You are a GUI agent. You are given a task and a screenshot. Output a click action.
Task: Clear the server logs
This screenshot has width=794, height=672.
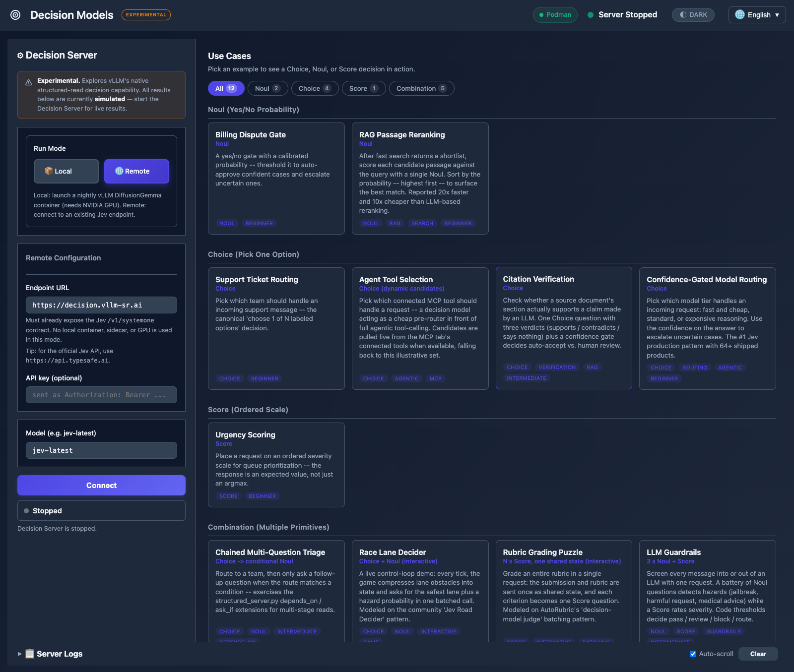[758, 654]
